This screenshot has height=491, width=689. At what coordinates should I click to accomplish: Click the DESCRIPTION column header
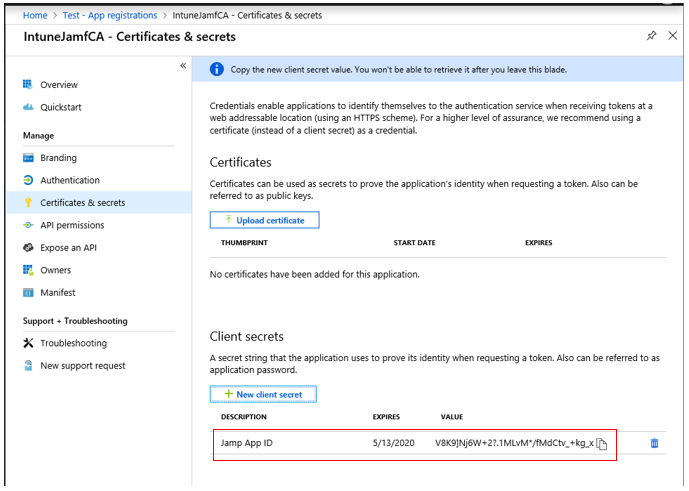243,417
